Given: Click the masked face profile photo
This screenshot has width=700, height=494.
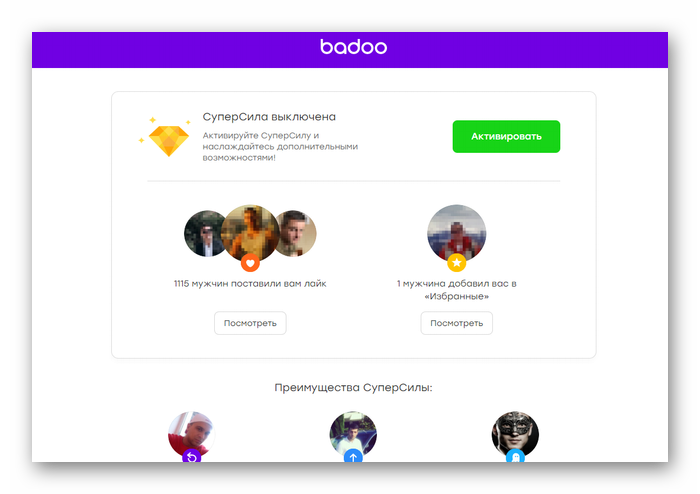Looking at the screenshot, I should coord(515,434).
